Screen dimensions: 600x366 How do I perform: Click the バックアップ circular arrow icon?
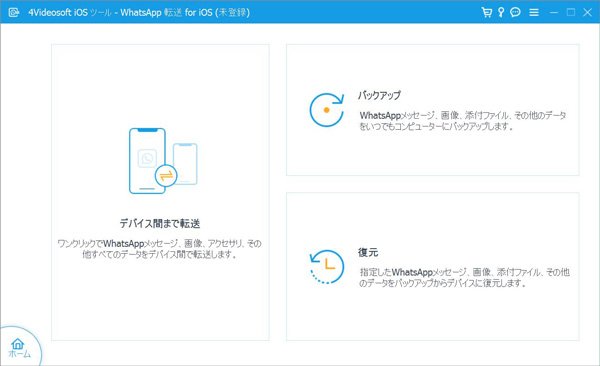point(326,110)
